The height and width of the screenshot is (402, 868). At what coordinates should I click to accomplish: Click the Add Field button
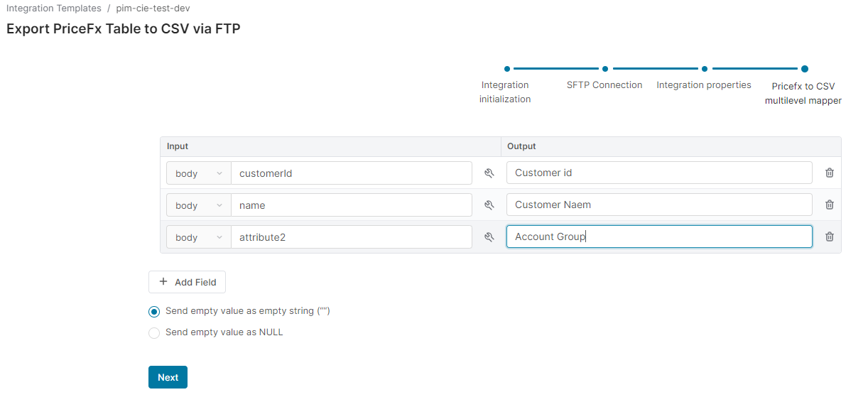[187, 282]
